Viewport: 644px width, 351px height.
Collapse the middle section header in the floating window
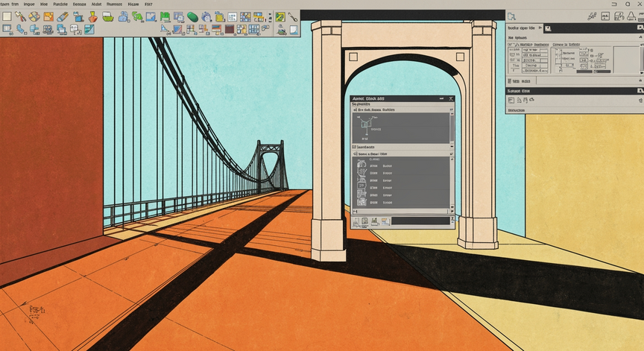pos(452,147)
